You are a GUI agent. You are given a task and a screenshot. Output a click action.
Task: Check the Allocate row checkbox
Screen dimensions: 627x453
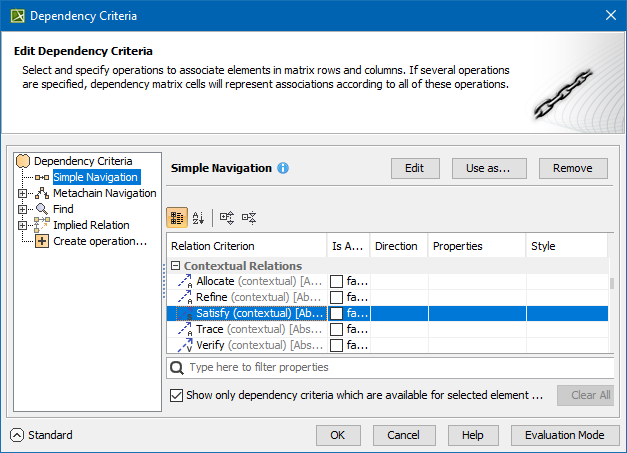tap(336, 282)
